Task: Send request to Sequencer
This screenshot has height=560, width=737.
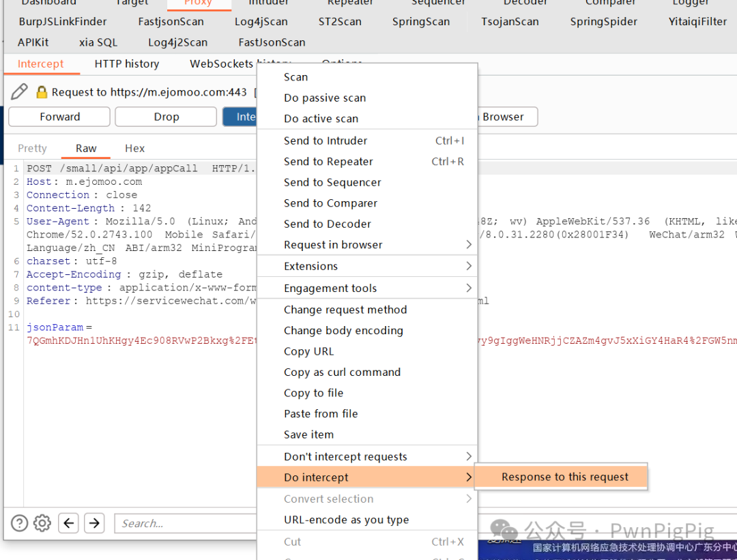Action: click(x=367, y=182)
